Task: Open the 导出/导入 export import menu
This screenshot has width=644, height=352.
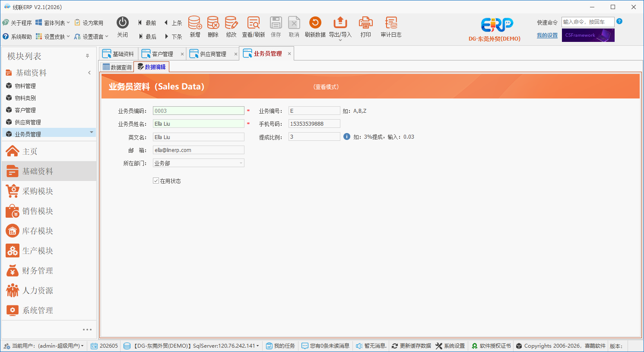Action: pos(340,29)
